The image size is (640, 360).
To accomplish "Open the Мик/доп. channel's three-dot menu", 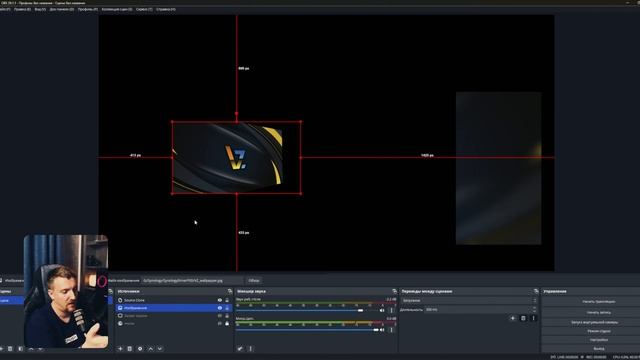I will pyautogui.click(x=391, y=330).
